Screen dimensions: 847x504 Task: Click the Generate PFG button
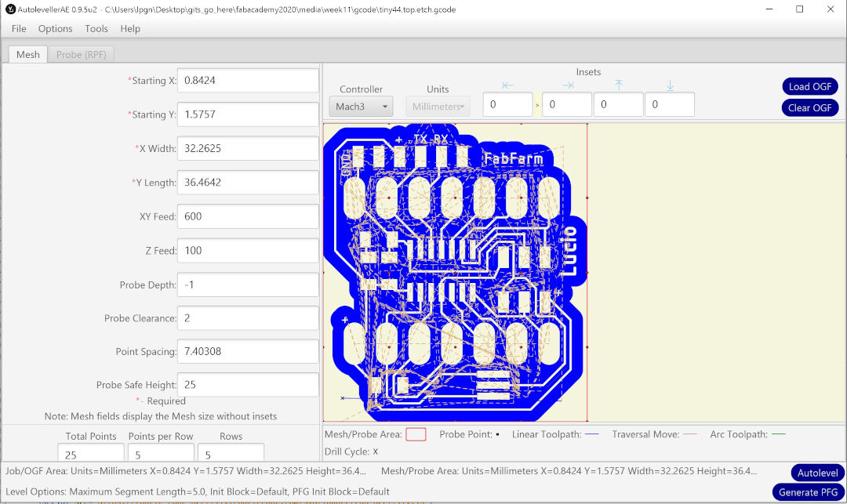[x=809, y=491]
